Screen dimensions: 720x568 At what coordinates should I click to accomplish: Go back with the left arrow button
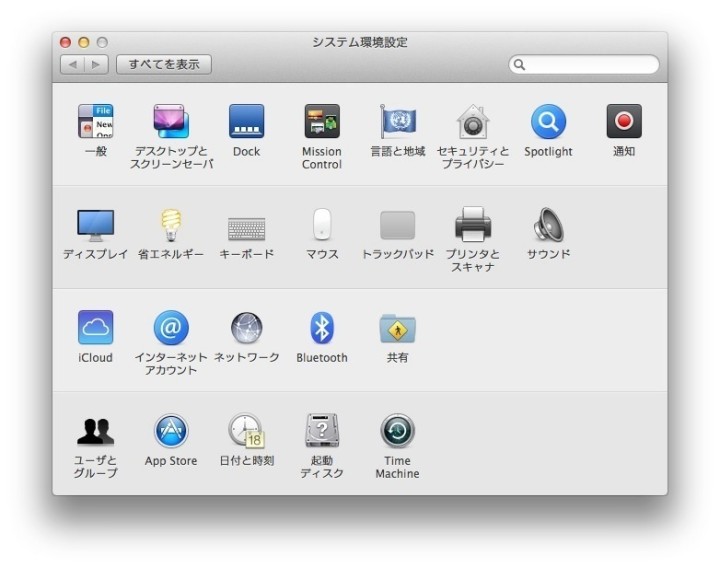click(x=73, y=64)
